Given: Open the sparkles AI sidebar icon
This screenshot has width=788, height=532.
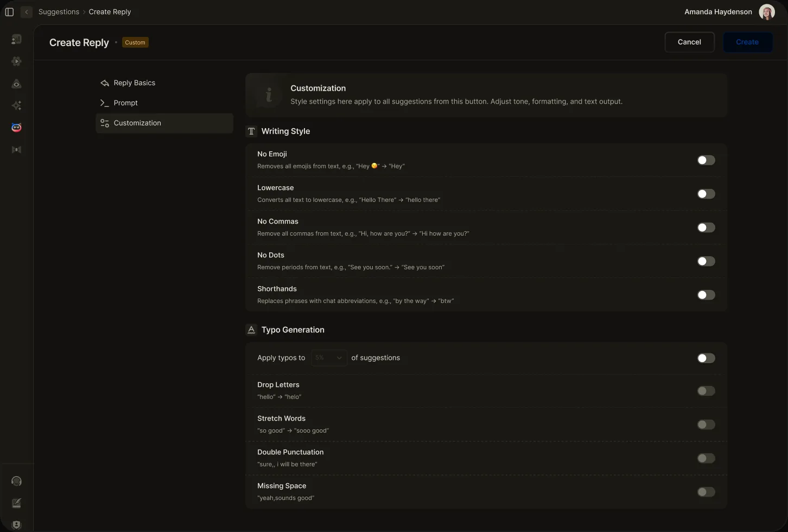Looking at the screenshot, I should 16,105.
